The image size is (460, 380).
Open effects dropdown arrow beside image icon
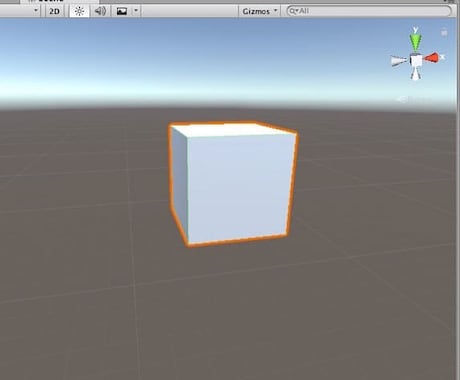click(136, 11)
